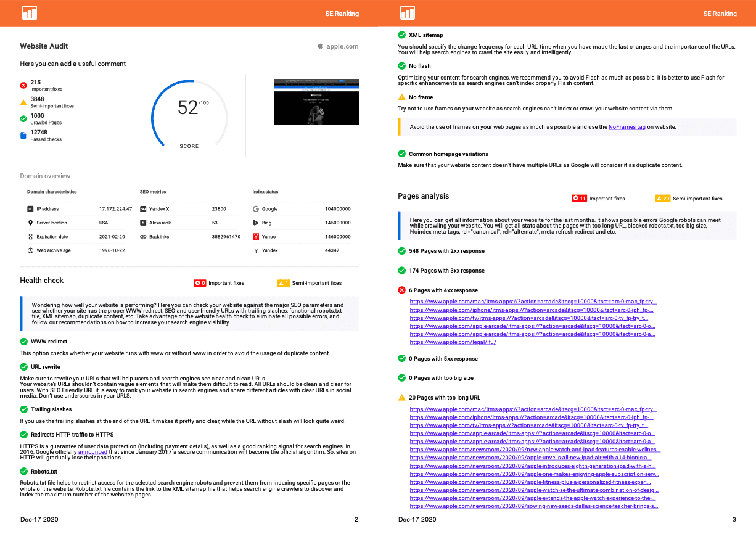
Task: Open the apple-watch-se newsroom link
Action: tap(534, 490)
